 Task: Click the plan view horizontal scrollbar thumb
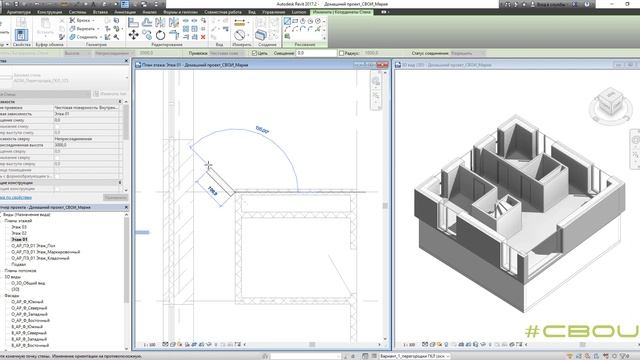tap(312, 345)
